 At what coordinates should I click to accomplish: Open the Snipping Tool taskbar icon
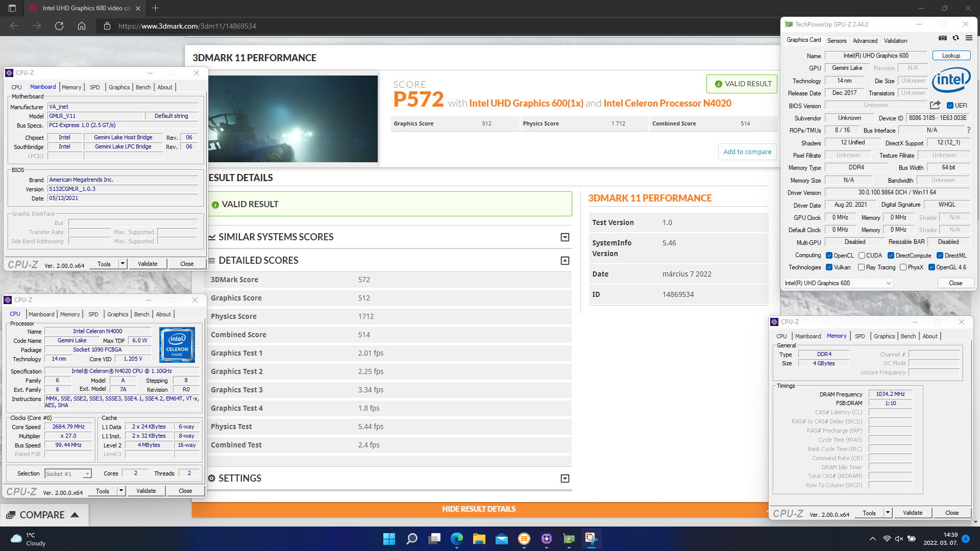tap(591, 539)
